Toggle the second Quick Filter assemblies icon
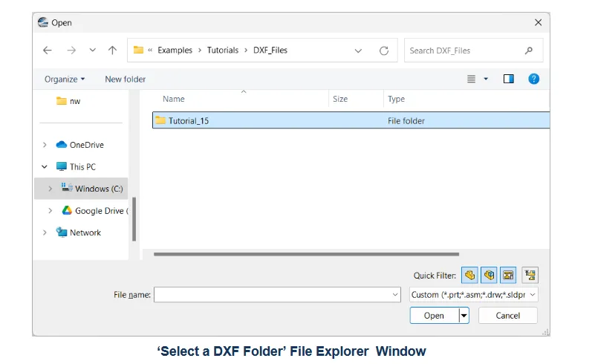 (489, 275)
